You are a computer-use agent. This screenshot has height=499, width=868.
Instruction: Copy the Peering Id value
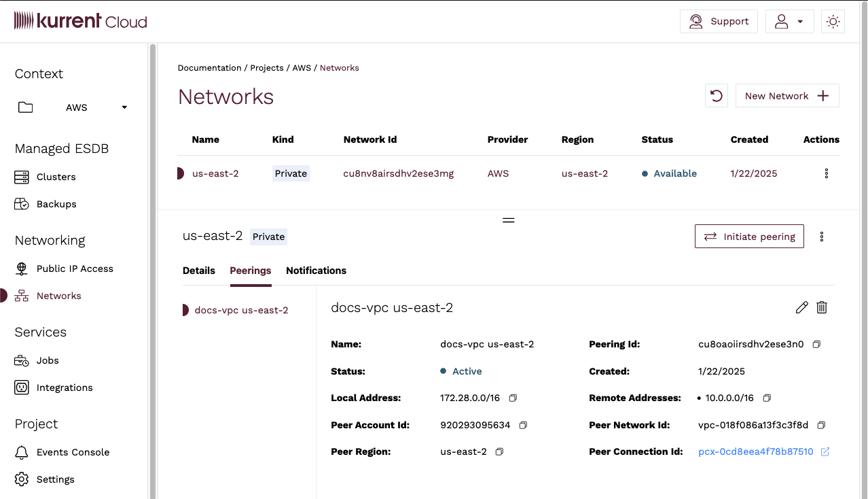pyautogui.click(x=816, y=344)
